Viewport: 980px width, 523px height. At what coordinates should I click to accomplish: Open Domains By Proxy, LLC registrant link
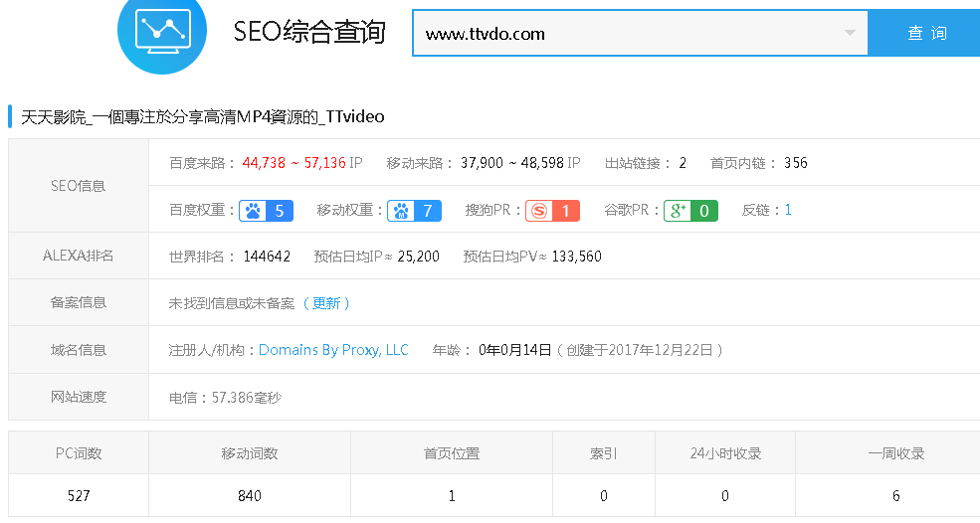pos(333,350)
